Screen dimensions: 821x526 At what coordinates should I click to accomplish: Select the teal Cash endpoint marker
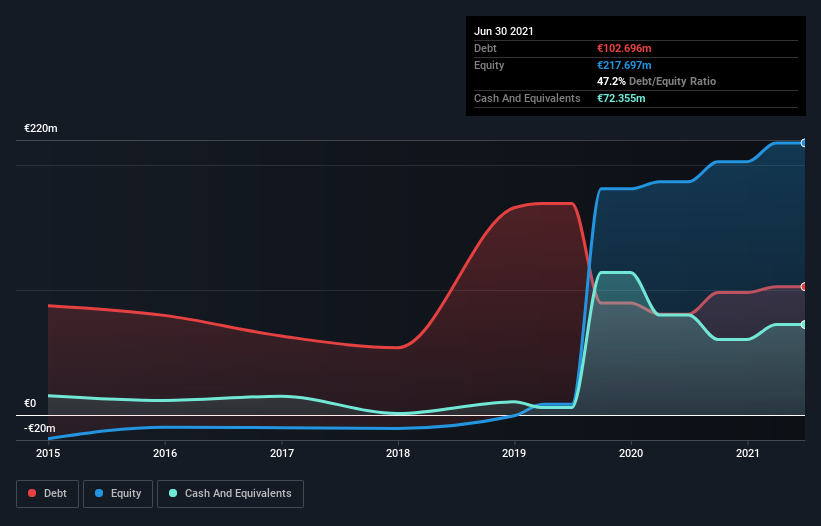click(x=804, y=325)
